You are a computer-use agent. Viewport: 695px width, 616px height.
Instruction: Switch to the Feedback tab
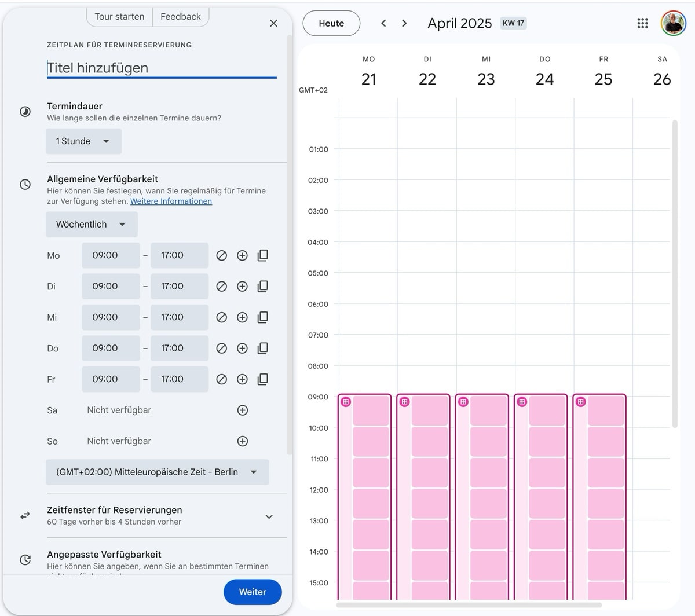181,17
